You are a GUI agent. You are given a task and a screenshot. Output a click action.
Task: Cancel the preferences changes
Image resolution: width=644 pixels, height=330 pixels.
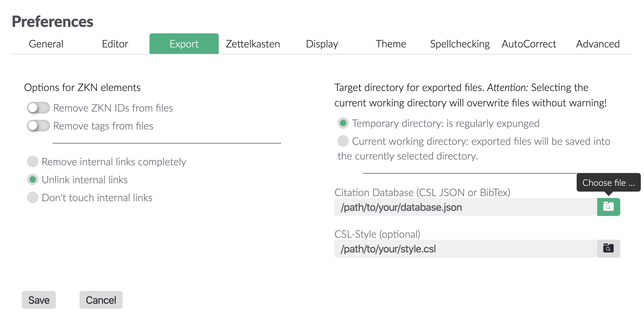click(101, 300)
